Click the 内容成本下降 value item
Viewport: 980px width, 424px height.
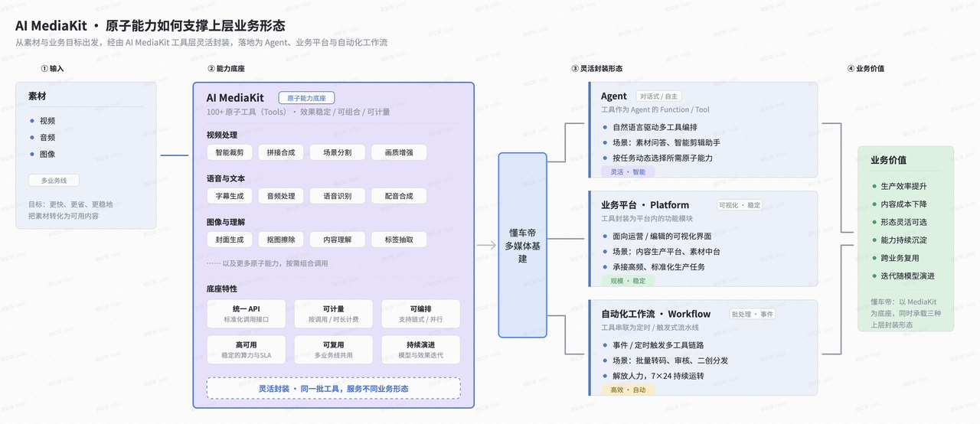click(x=903, y=204)
